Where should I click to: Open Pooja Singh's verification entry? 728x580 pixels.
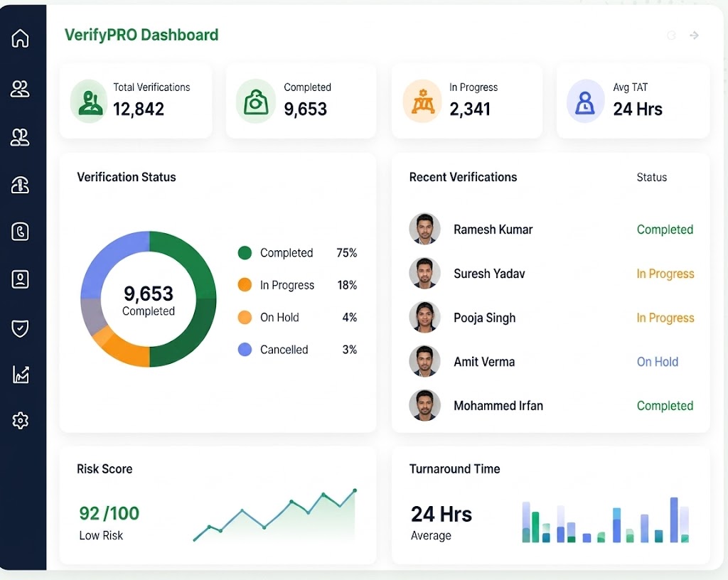pyautogui.click(x=551, y=318)
